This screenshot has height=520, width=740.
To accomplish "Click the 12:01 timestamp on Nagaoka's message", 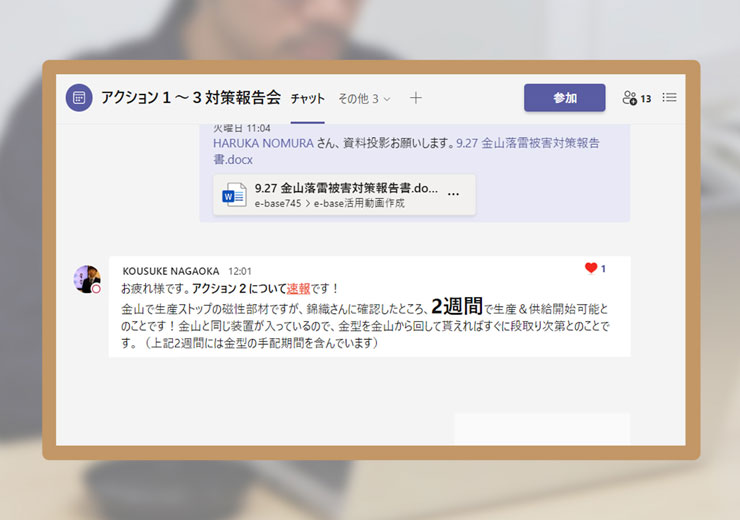I will tap(240, 271).
